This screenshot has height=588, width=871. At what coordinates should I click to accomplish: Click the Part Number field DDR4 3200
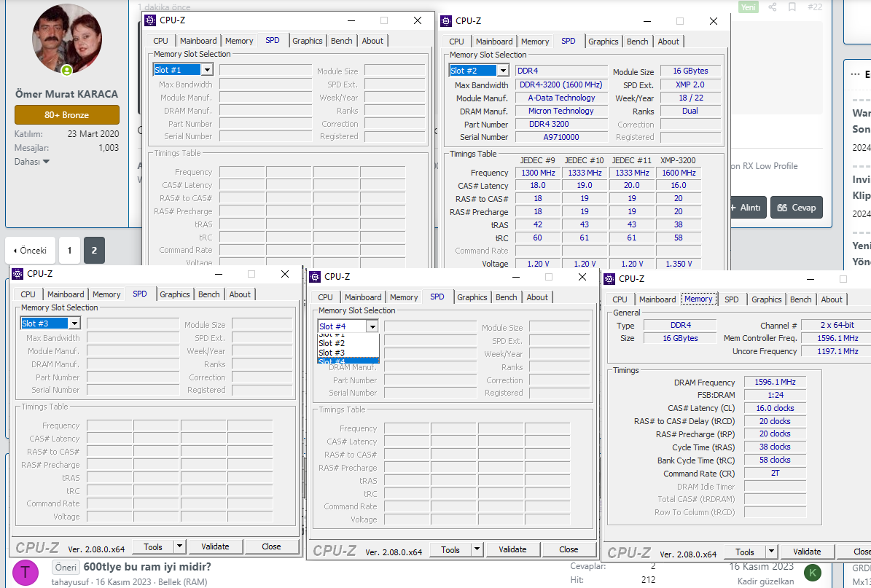click(x=561, y=125)
